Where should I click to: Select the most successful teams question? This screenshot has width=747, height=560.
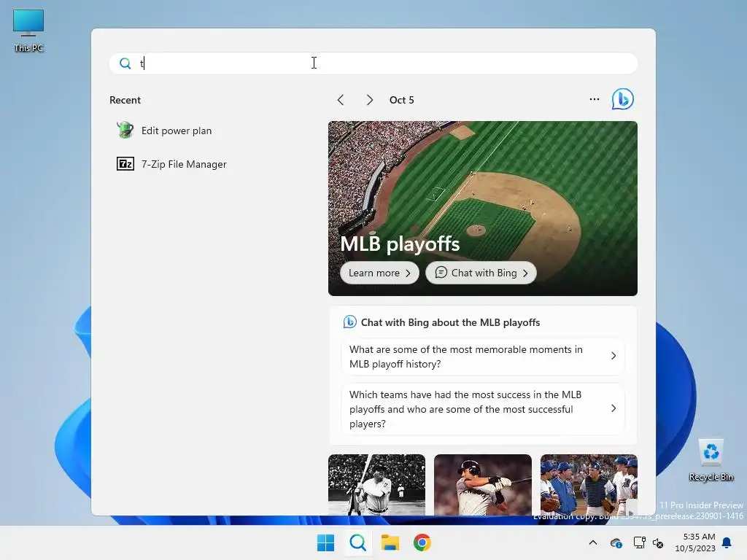click(483, 409)
